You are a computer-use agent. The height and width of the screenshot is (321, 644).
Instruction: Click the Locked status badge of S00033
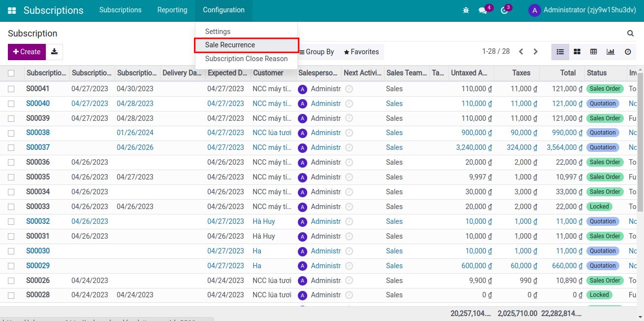(x=599, y=207)
